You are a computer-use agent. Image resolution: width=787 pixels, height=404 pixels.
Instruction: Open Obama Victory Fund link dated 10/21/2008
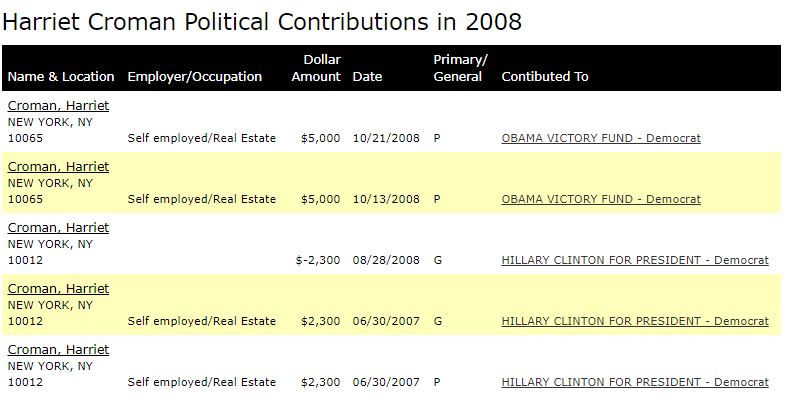point(601,138)
